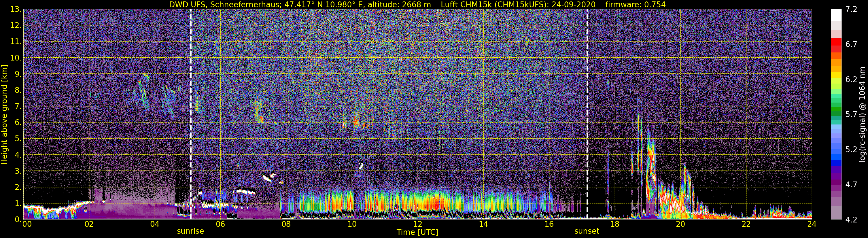Click the sunset label below the axis
Screen dimensions: 868x238
click(x=587, y=231)
